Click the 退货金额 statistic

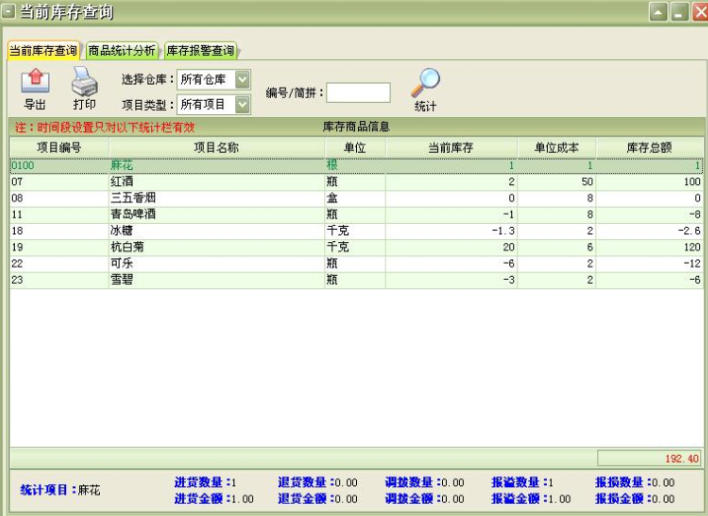click(x=317, y=498)
